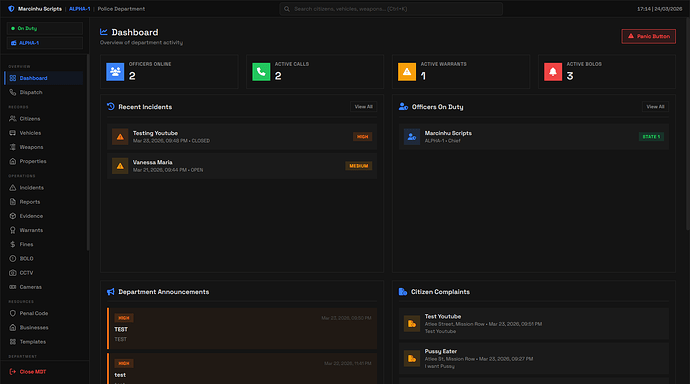Viewport: 690px width, 384px height.
Task: Open the Penal Code shield icon
Action: point(13,313)
